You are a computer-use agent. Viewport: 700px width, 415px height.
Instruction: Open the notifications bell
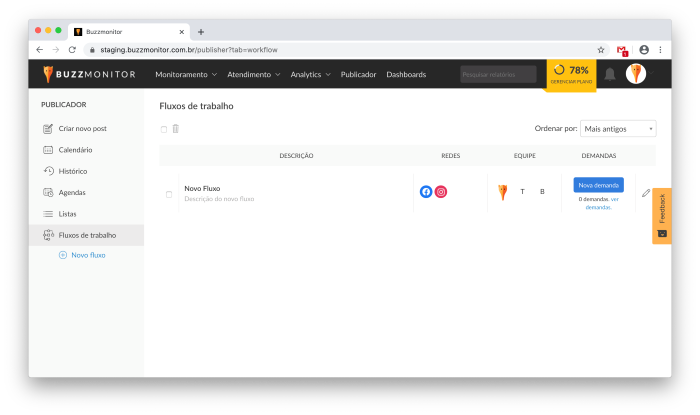tap(610, 74)
